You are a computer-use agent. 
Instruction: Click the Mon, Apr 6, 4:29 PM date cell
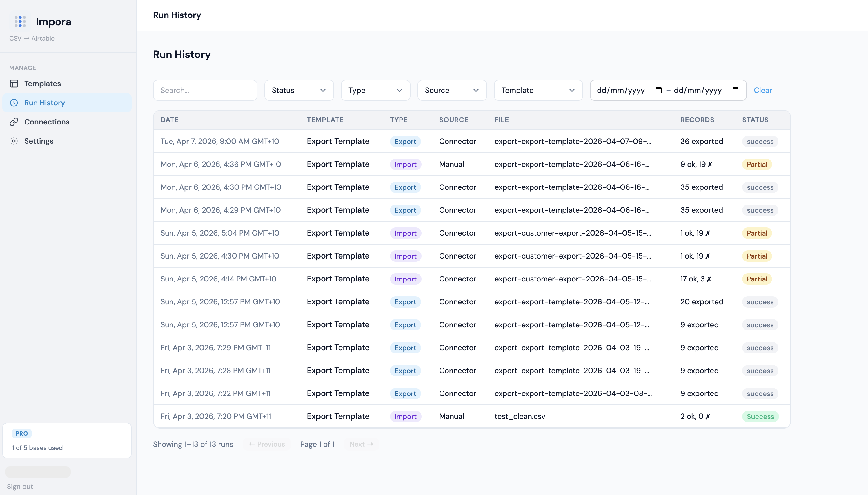(x=220, y=210)
